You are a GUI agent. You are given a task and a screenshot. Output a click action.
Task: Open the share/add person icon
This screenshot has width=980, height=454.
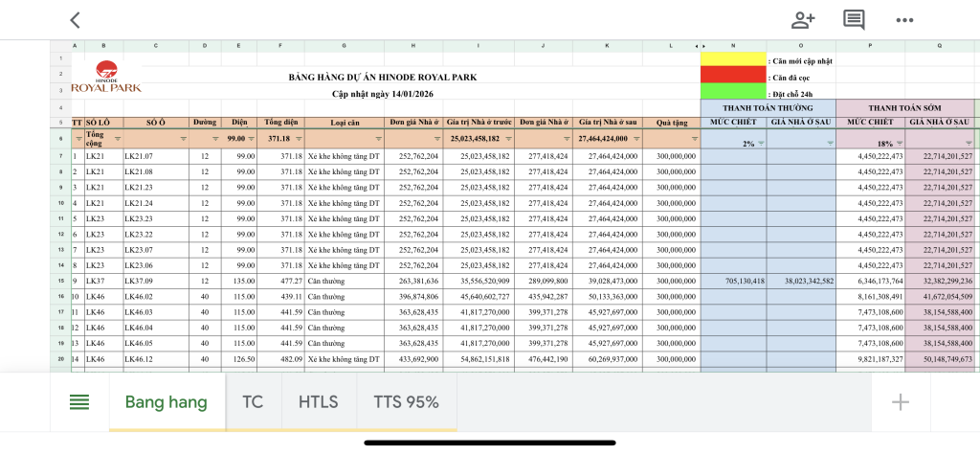click(803, 20)
